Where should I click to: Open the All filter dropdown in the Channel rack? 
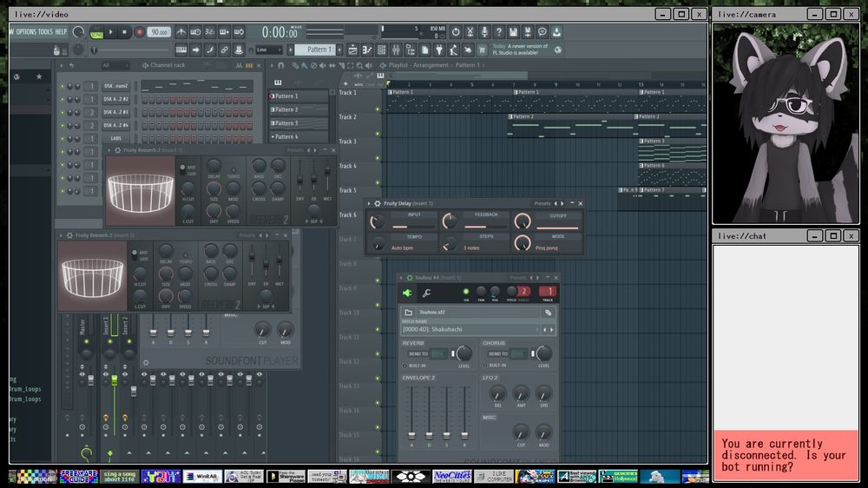click(x=114, y=65)
